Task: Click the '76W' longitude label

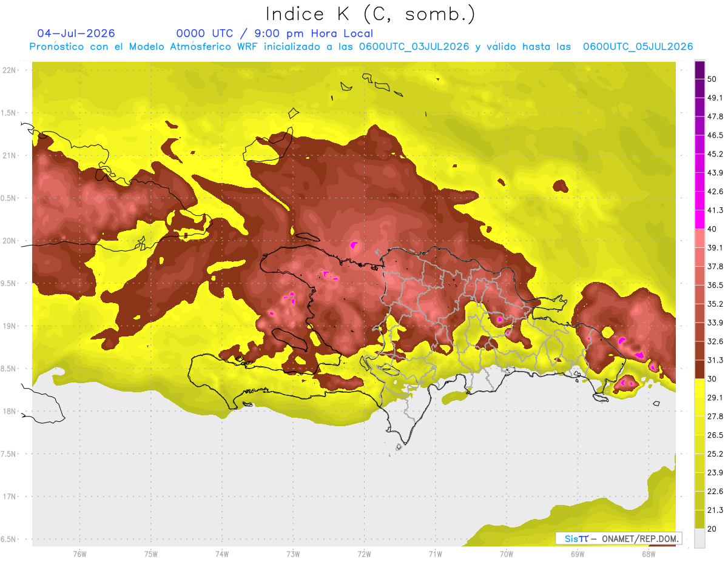Action: point(79,554)
